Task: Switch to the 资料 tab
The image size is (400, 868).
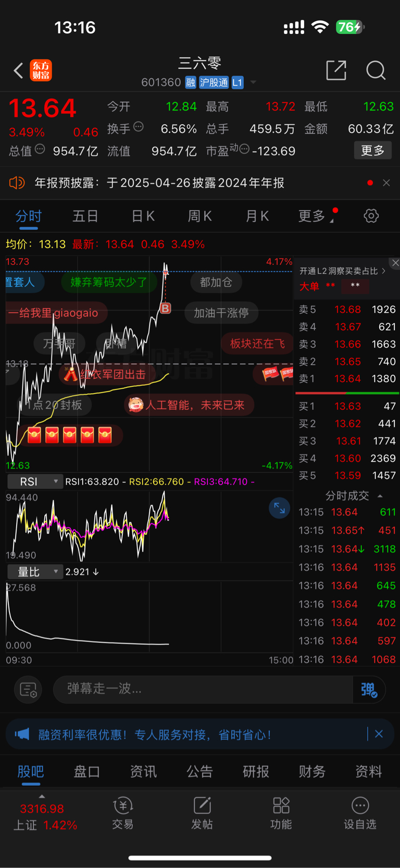Action: 368,772
